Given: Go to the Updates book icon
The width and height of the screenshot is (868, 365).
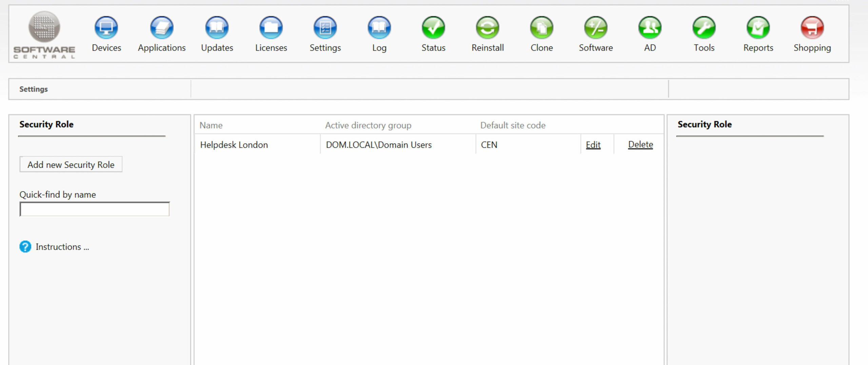Looking at the screenshot, I should [217, 28].
